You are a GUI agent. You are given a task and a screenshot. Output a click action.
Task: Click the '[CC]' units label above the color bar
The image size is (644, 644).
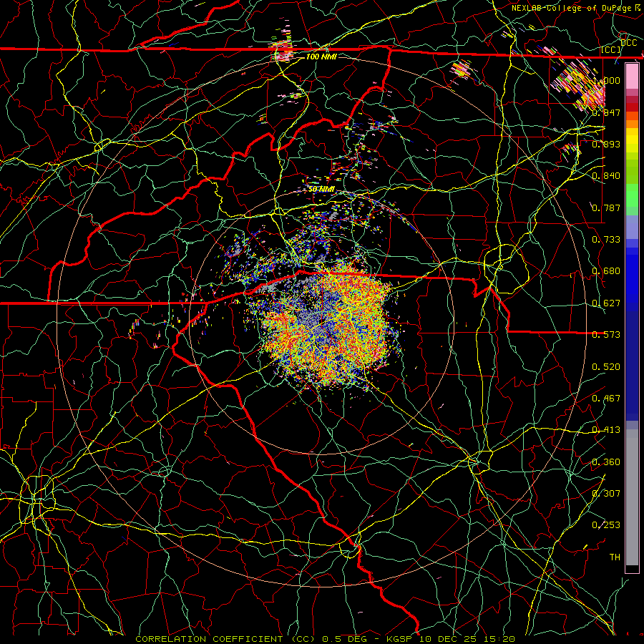tap(611, 50)
